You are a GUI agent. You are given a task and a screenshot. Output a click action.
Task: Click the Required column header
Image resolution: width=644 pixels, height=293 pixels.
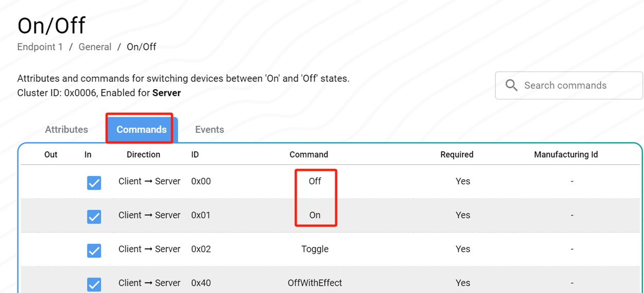click(x=457, y=154)
